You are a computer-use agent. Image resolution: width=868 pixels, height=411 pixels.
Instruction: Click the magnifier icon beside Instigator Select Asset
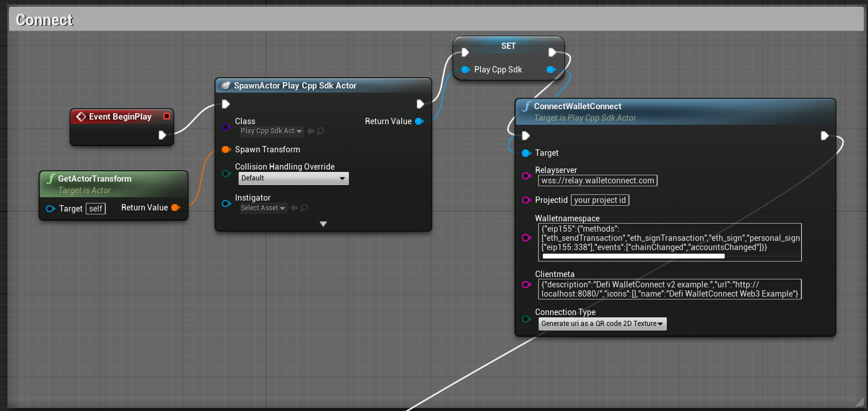pyautogui.click(x=304, y=208)
